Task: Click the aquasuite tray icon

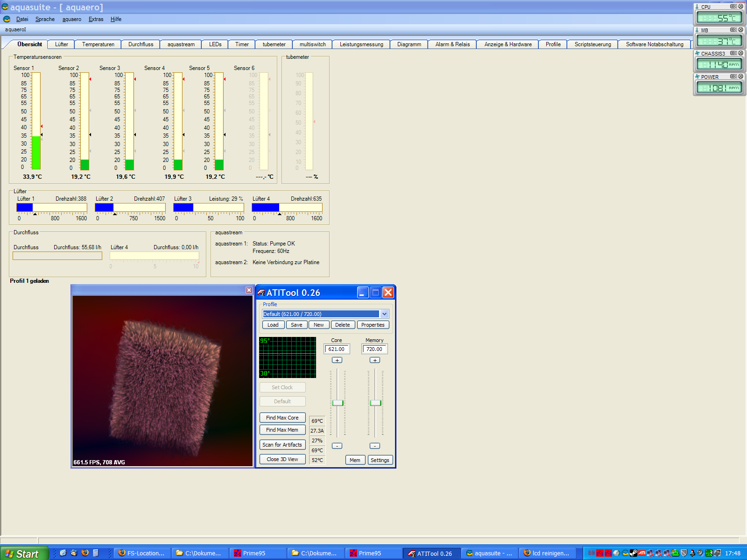Action: click(625, 553)
